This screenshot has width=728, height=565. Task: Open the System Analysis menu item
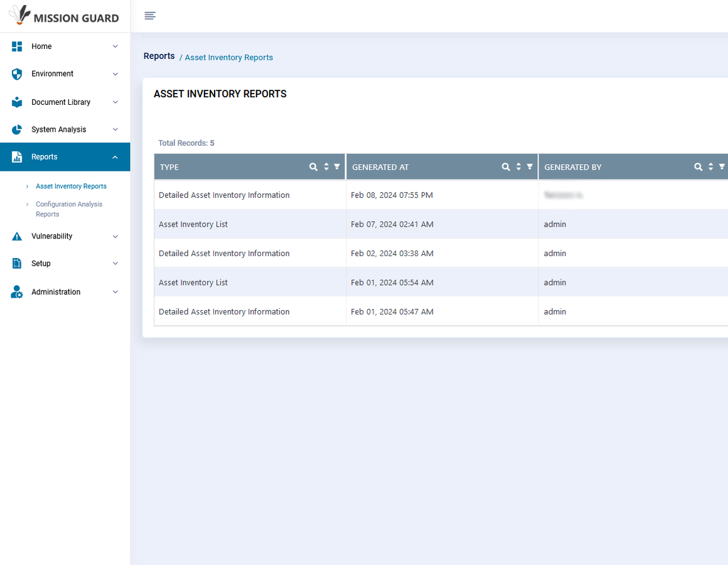[65, 129]
